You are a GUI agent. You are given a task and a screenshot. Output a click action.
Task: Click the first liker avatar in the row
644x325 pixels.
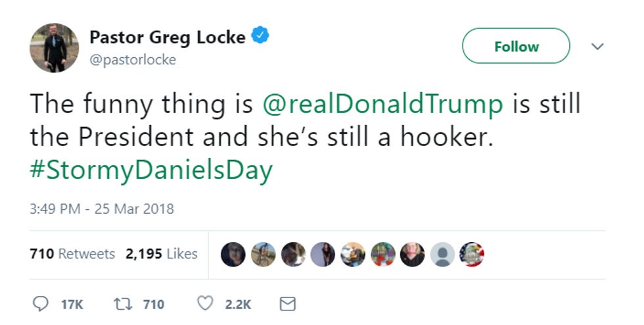point(233,255)
